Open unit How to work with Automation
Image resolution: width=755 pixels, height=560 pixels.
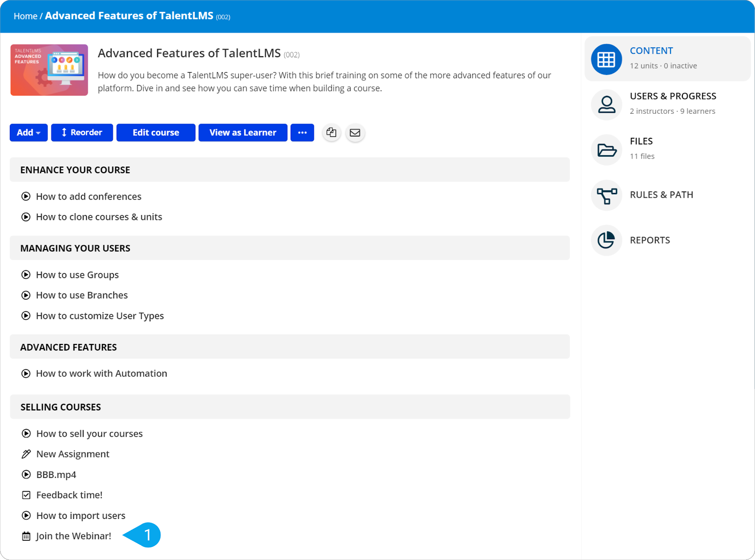(x=101, y=374)
